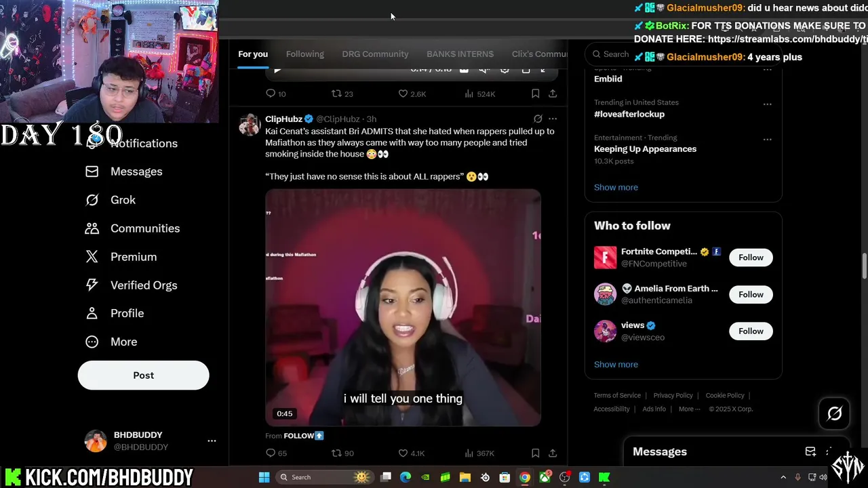Compose a new message in Messages drawer
The height and width of the screenshot is (488, 868).
[x=810, y=451]
